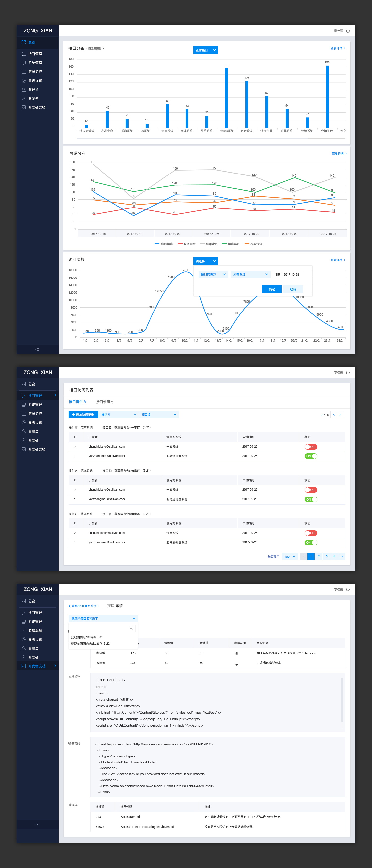Click the 返回AN刊登系统接口 back link
Viewport: 372px width, 868px height.
click(84, 606)
